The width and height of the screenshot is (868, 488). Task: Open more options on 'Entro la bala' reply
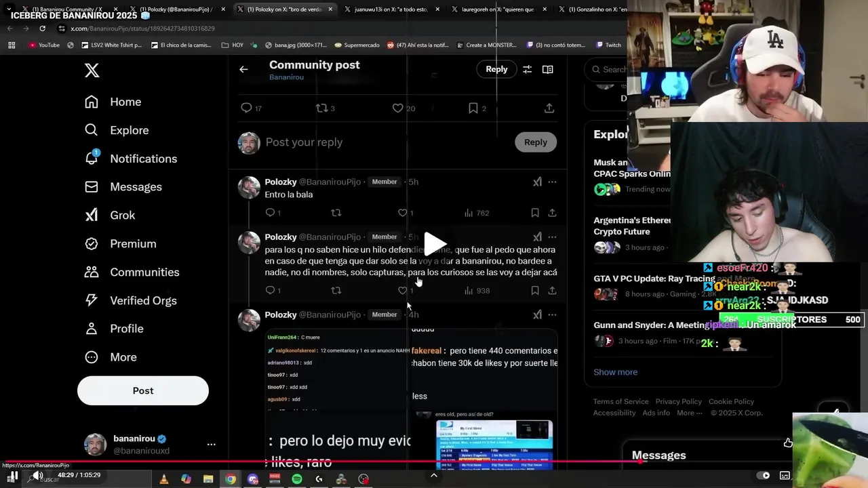[x=552, y=182]
